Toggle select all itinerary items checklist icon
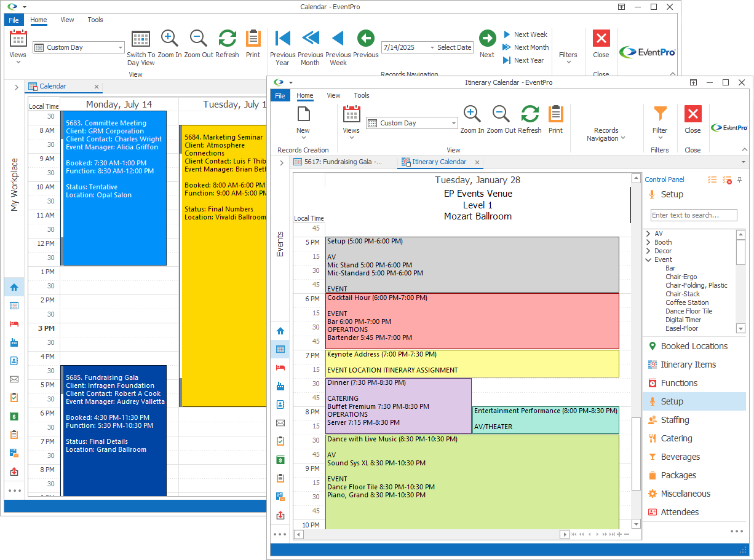Image resolution: width=754 pixels, height=560 pixels. (712, 179)
